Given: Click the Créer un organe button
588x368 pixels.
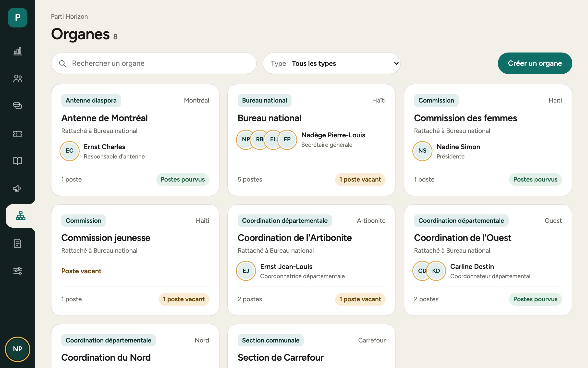Looking at the screenshot, I should (535, 63).
